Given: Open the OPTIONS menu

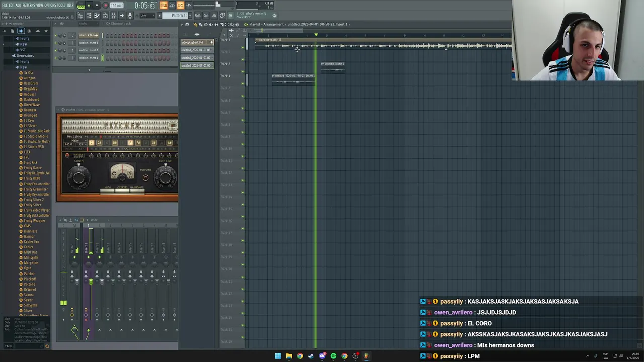Looking at the screenshot, I should [50, 5].
